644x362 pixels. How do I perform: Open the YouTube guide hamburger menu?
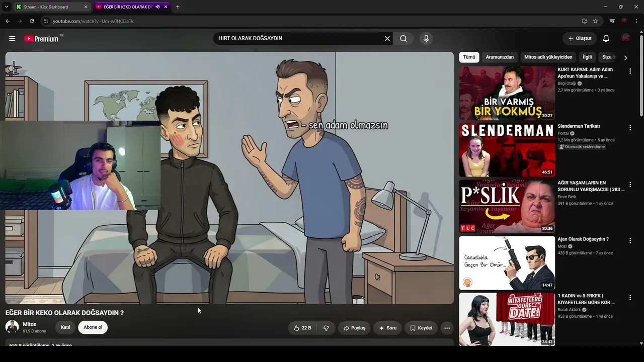click(12, 39)
